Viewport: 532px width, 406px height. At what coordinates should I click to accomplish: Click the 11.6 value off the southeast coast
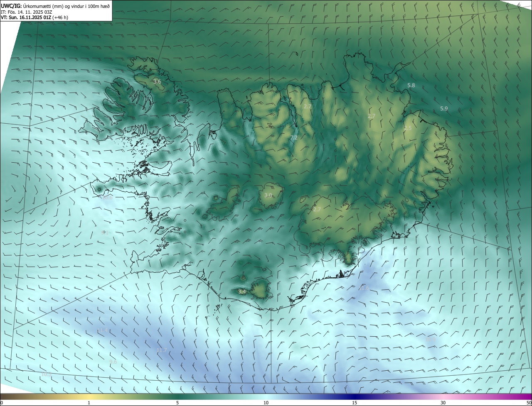pos(364,288)
